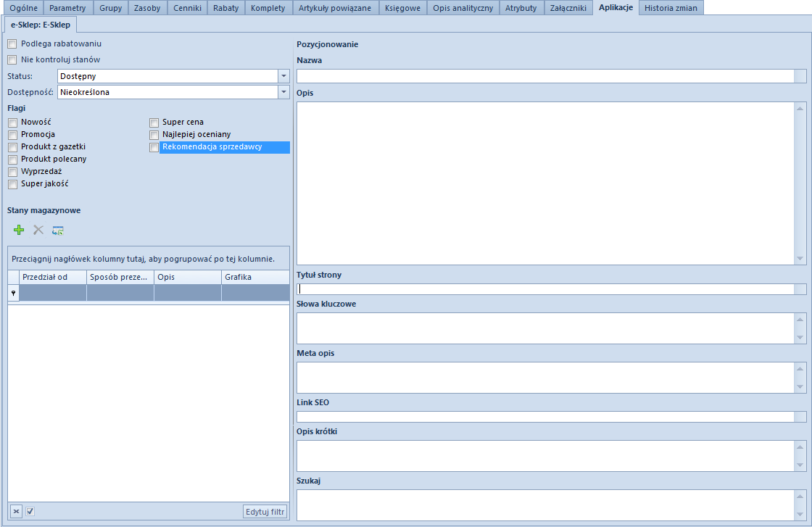Click the Status field showing Dostępny
The width and height of the screenshot is (812, 527).
pos(167,76)
